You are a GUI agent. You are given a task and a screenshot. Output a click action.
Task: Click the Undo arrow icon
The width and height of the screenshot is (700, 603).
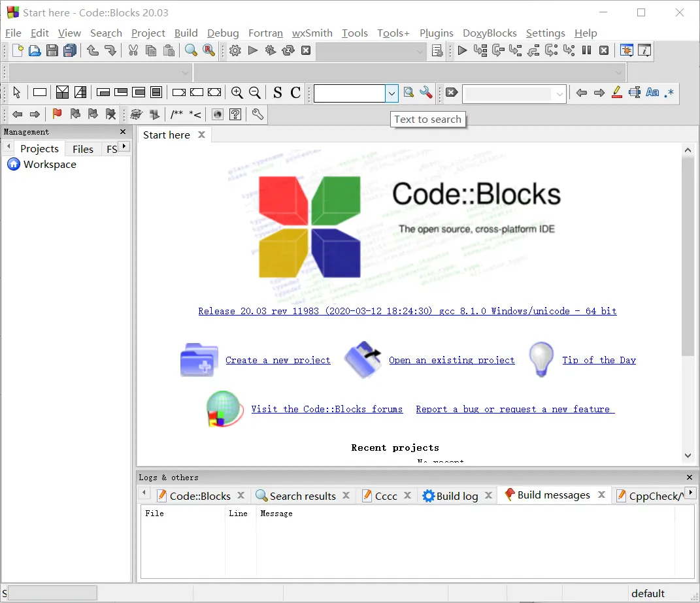tap(92, 50)
